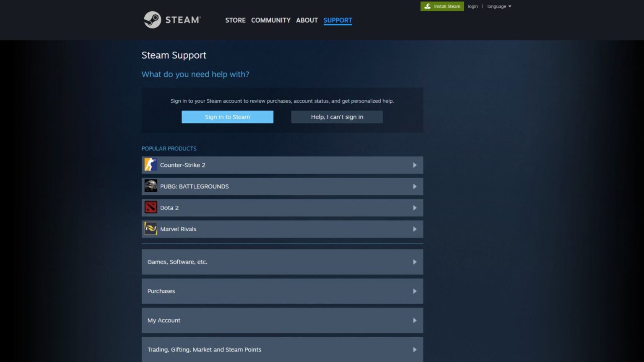Select the SUPPORT tab
Viewport: 644px width, 362px height.
pyautogui.click(x=338, y=20)
